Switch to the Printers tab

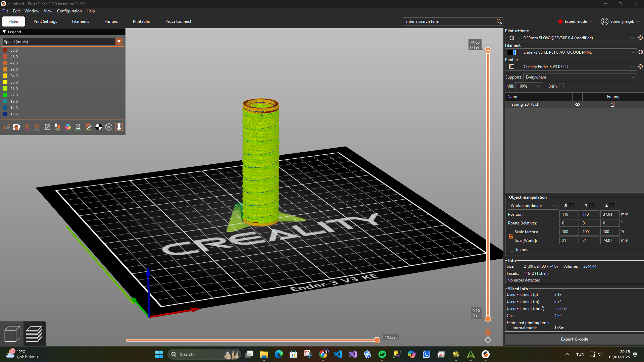111,21
